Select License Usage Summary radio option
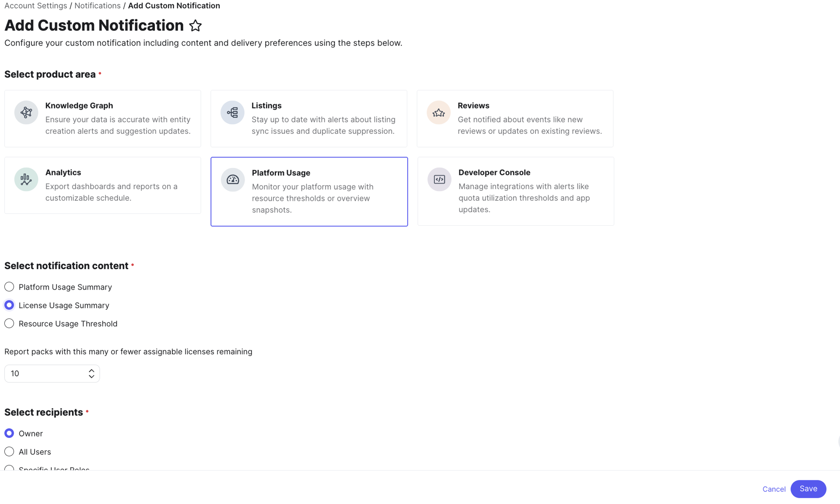 tap(9, 305)
